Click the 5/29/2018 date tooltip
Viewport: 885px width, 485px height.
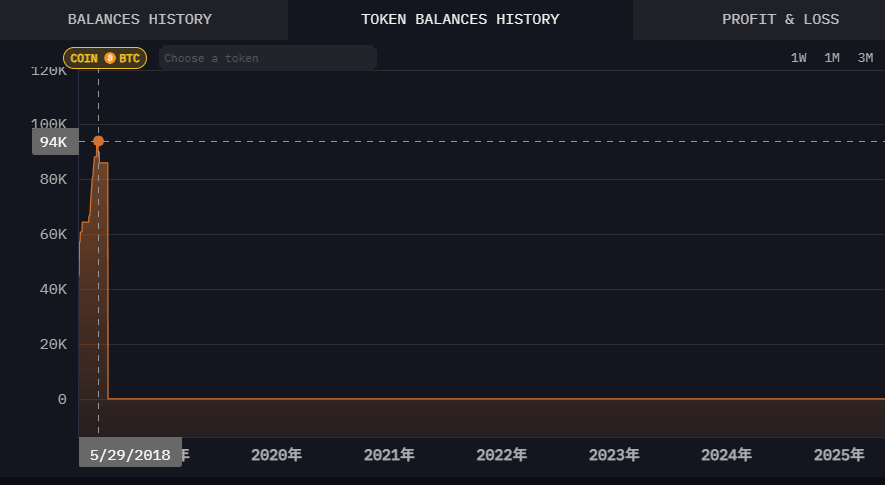(130, 454)
